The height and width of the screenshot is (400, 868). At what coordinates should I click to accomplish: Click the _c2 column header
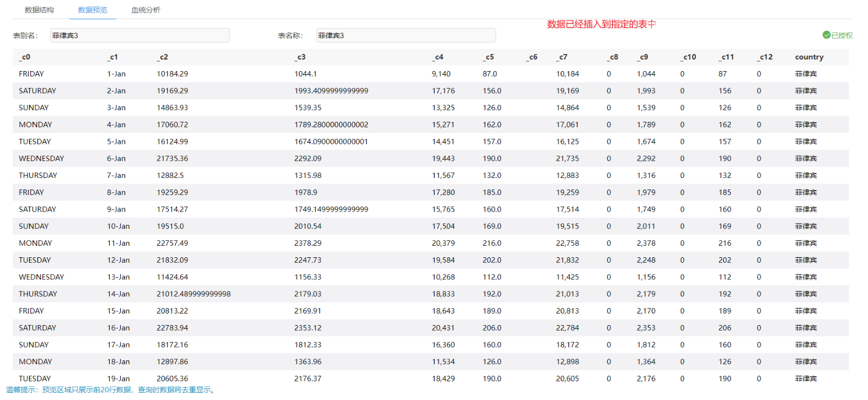[162, 57]
